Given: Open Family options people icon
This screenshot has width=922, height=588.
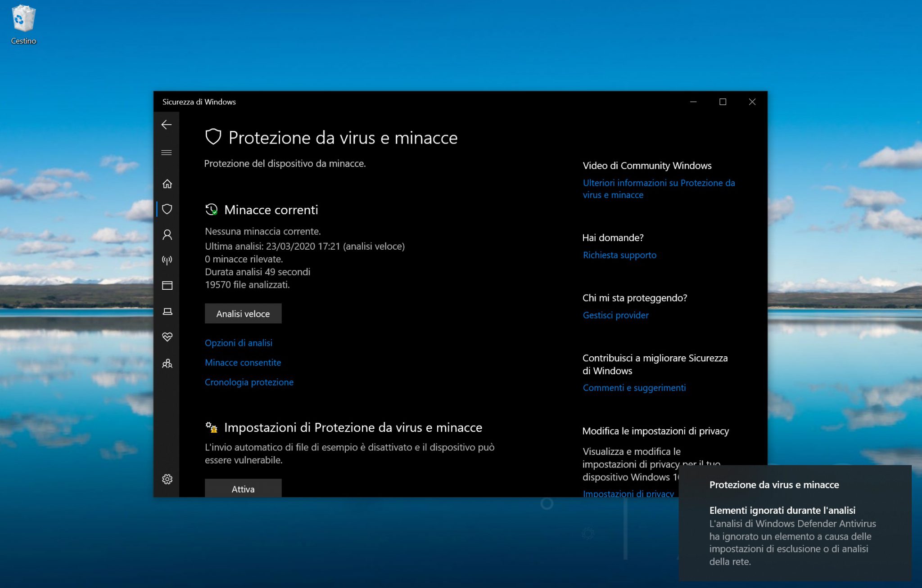Looking at the screenshot, I should pos(167,363).
